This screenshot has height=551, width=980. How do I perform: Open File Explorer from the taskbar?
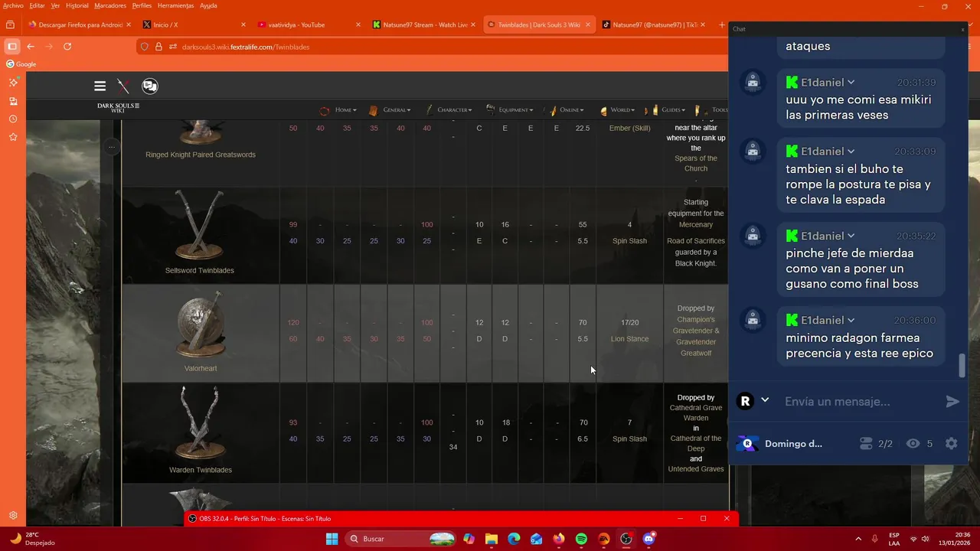point(491,539)
